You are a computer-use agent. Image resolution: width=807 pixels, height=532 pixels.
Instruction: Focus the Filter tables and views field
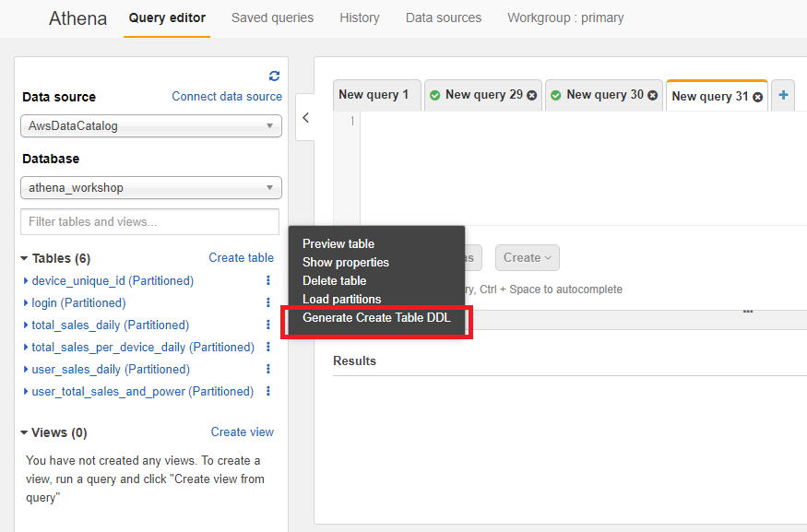149,222
